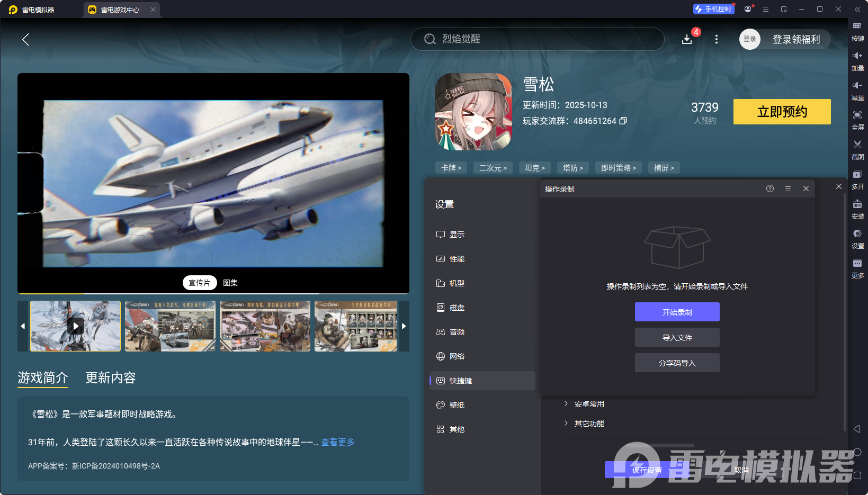Expand the 其它功能 section
Image resolution: width=868 pixels, height=495 pixels.
(589, 423)
